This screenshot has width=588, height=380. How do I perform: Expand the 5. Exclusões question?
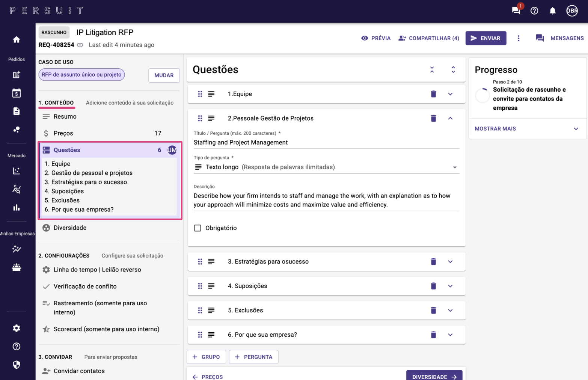(450, 311)
